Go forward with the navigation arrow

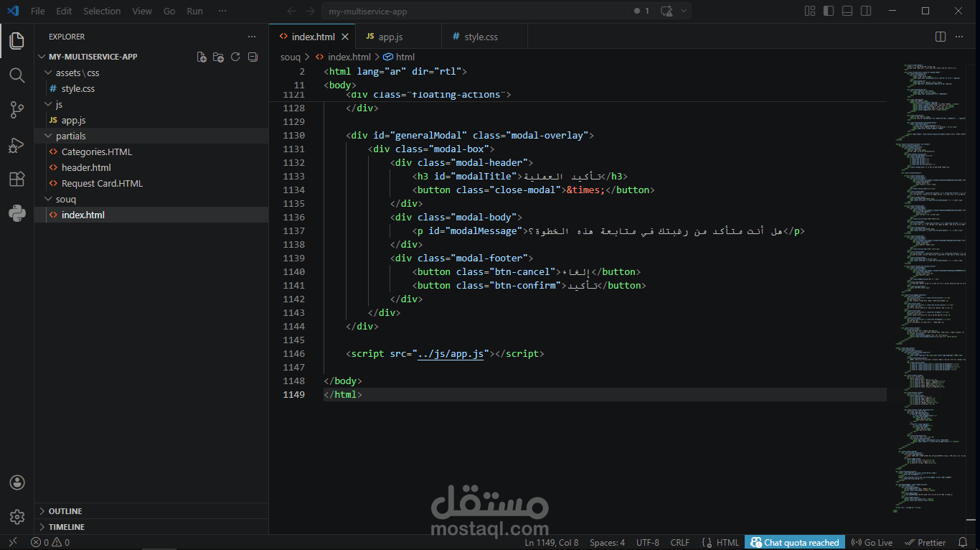pos(310,11)
